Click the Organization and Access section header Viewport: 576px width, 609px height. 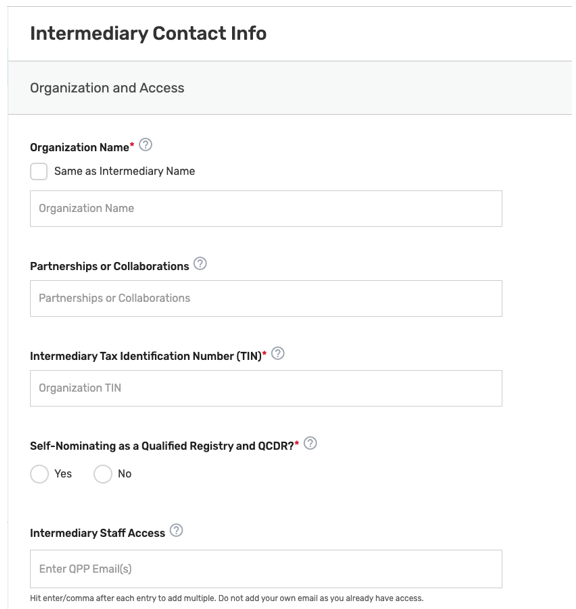tap(107, 88)
